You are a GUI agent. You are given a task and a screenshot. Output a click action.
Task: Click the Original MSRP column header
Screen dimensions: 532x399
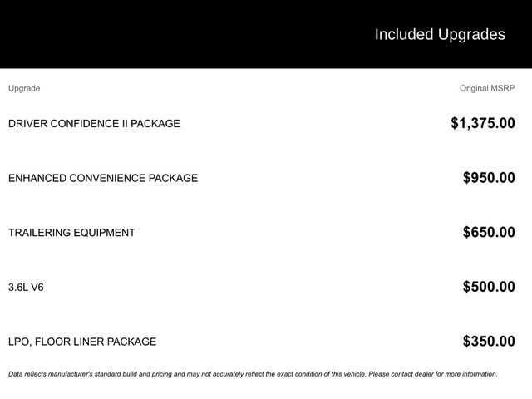pos(487,88)
